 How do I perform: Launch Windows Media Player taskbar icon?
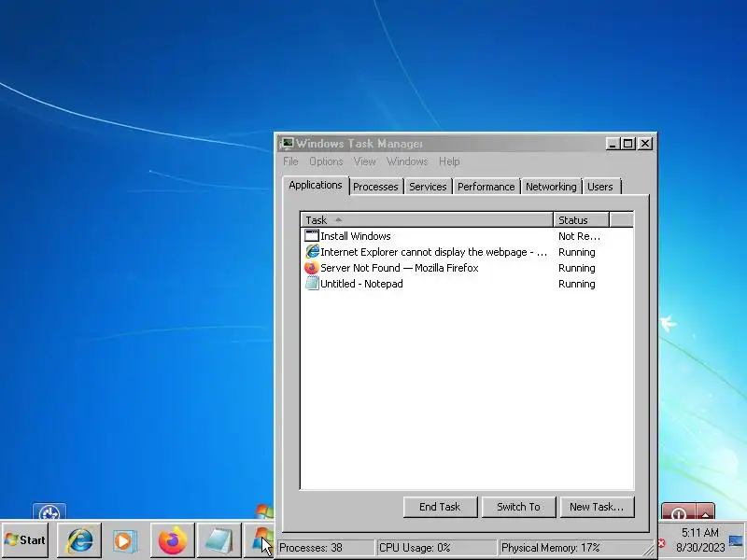(x=125, y=540)
